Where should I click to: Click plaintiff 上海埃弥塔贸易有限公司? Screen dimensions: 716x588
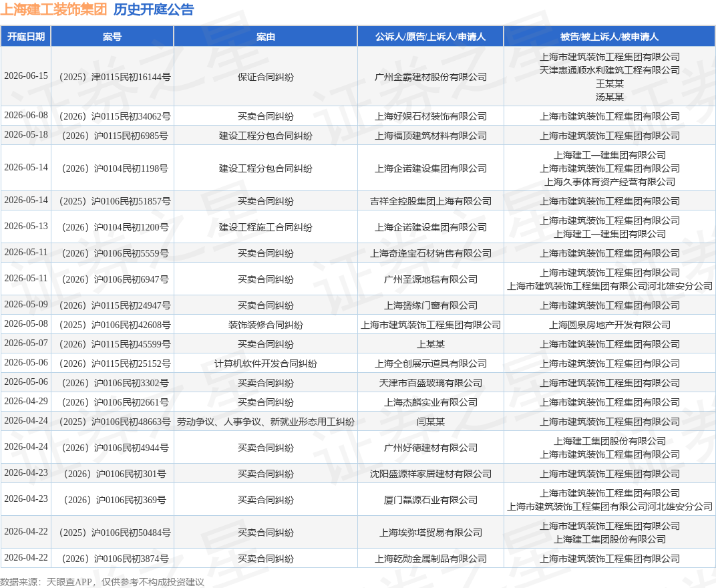coord(431,533)
